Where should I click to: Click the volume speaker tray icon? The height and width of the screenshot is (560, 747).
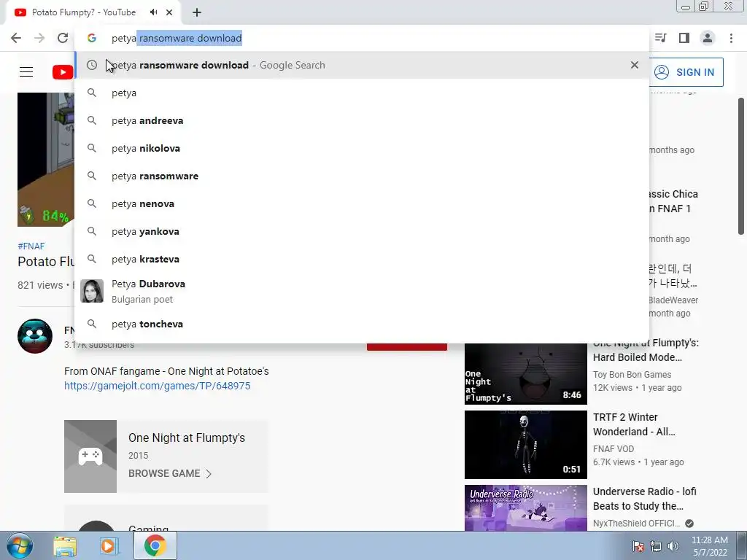coord(673,546)
